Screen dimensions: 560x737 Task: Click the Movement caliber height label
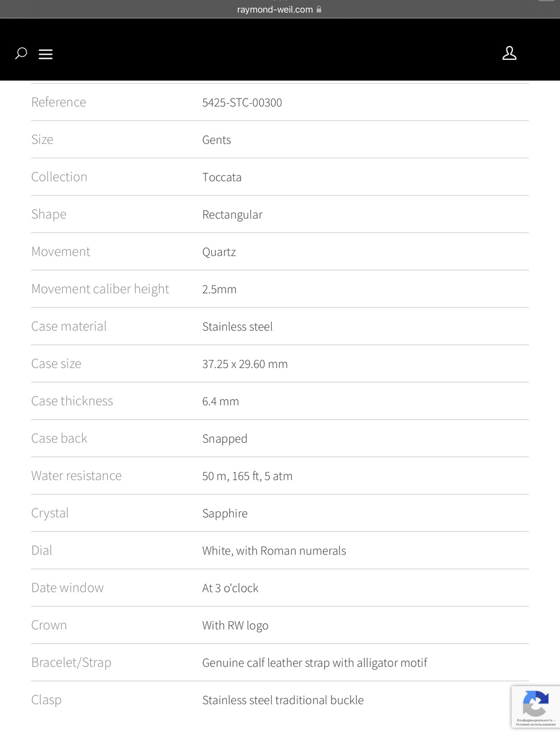pos(100,289)
